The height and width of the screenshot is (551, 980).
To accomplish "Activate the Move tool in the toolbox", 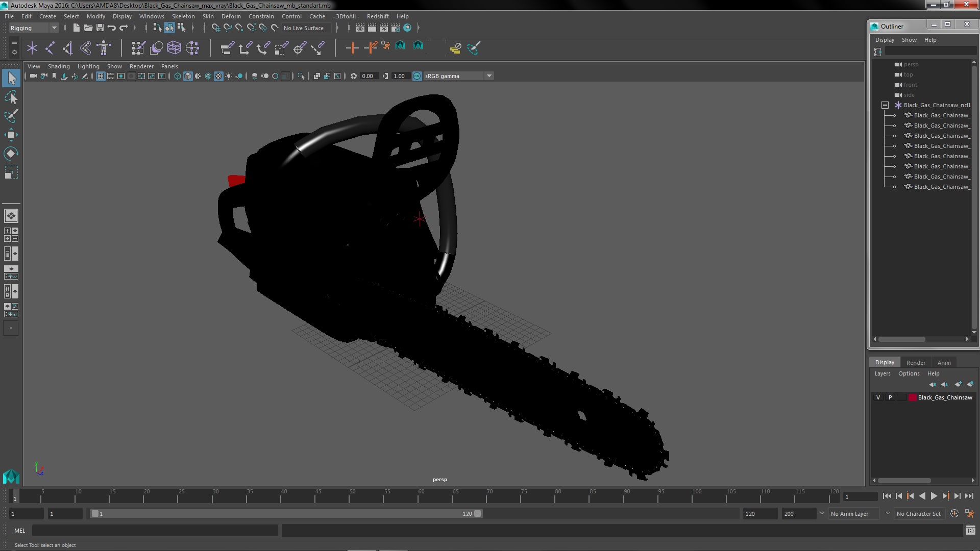I will [x=11, y=135].
